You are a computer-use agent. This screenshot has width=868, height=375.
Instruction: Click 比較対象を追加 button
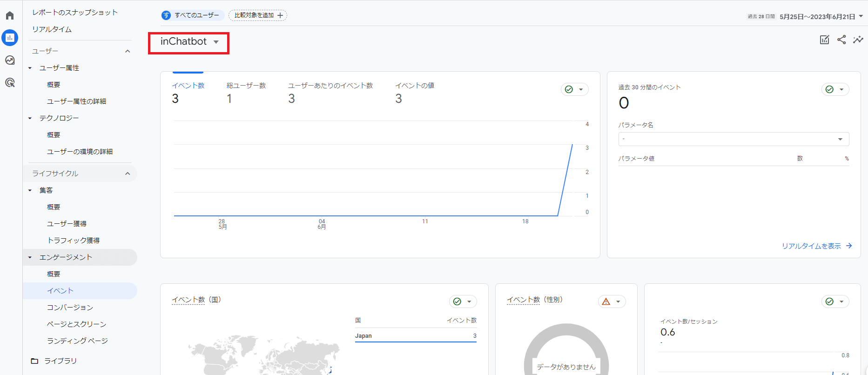click(258, 15)
